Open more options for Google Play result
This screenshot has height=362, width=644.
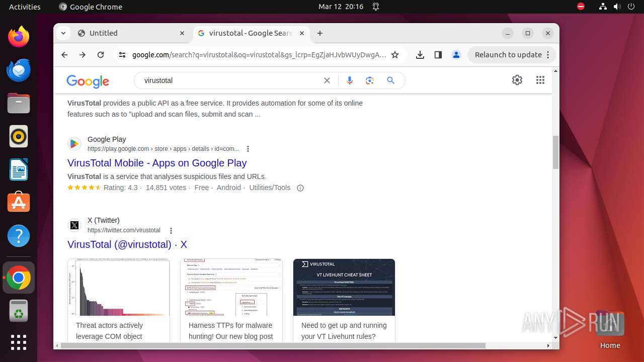pos(248,149)
